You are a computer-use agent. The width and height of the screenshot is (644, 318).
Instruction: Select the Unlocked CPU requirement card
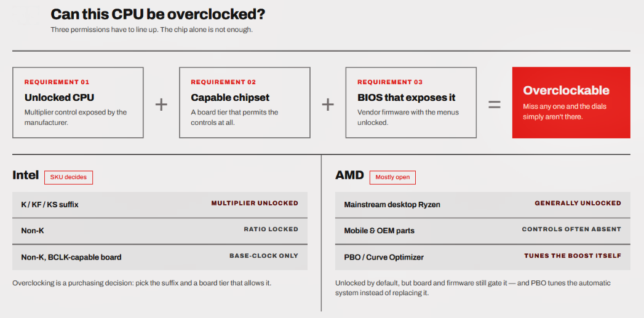point(78,102)
